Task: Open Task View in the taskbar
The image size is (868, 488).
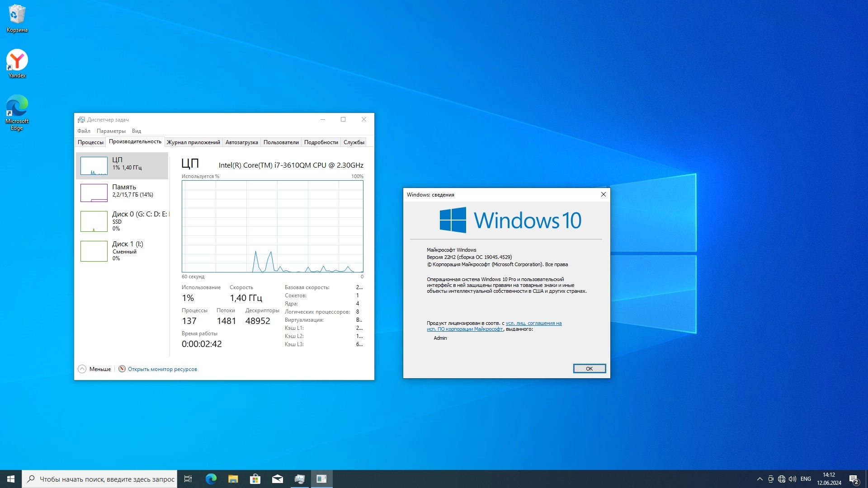Action: (188, 479)
